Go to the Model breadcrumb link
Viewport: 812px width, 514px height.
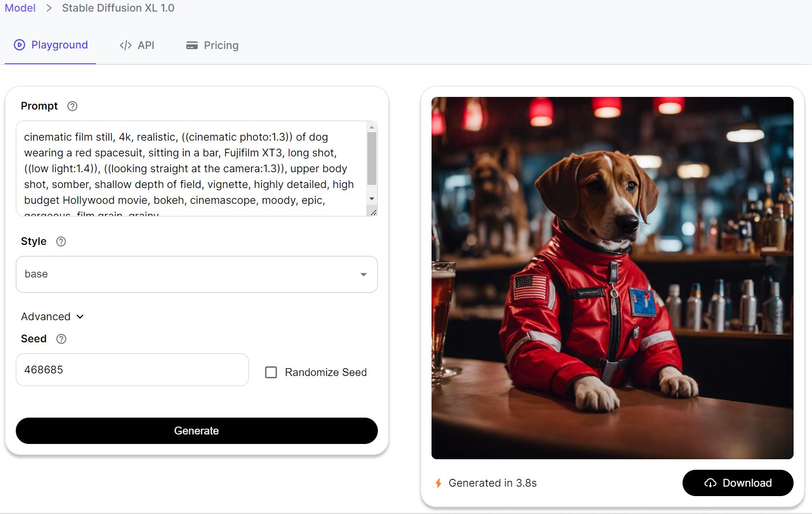coord(20,8)
